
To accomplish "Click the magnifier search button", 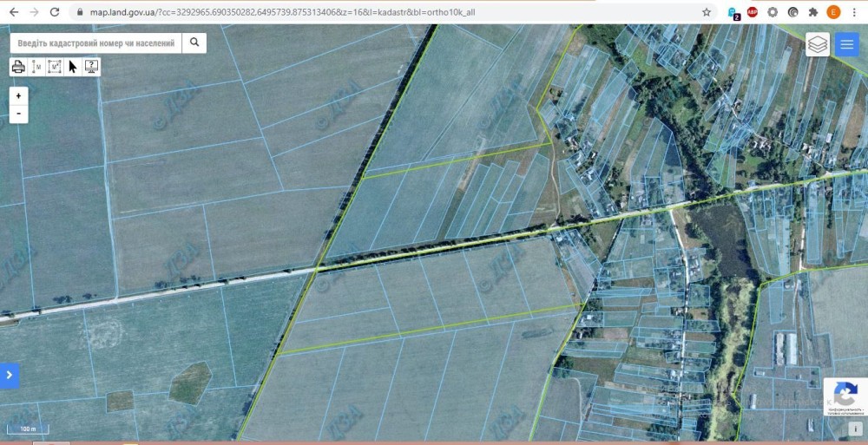I will click(194, 43).
